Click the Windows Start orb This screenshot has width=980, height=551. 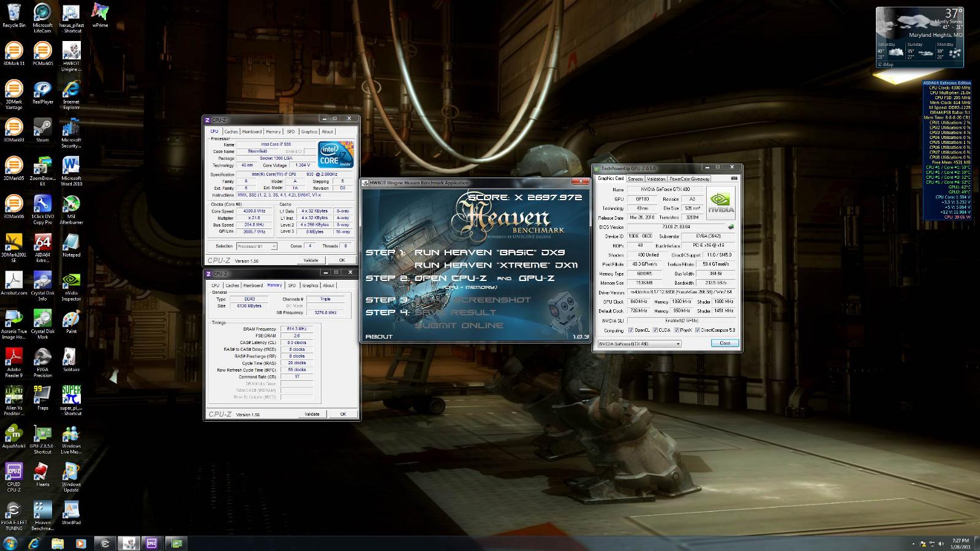(10, 543)
